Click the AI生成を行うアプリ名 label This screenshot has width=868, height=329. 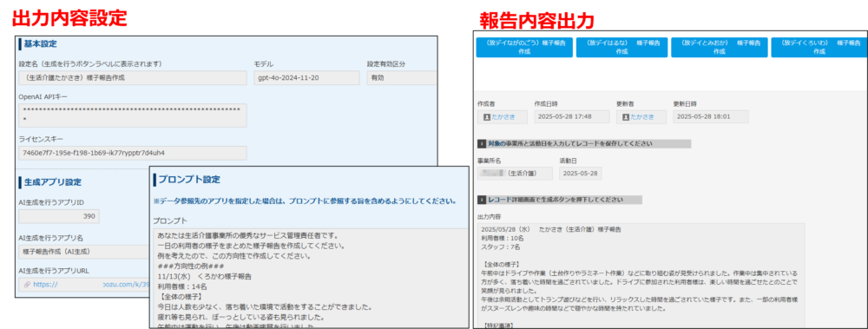(51, 238)
